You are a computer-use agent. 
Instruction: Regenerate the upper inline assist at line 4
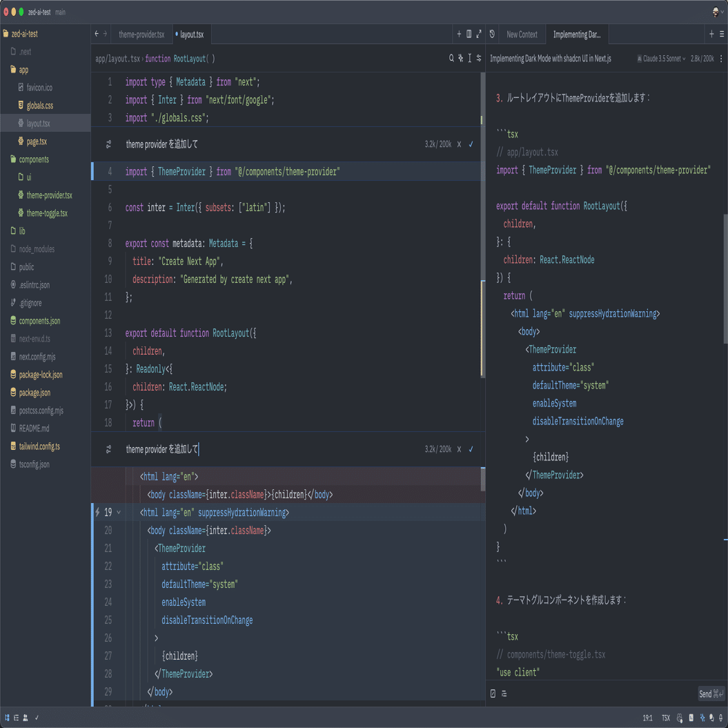108,144
